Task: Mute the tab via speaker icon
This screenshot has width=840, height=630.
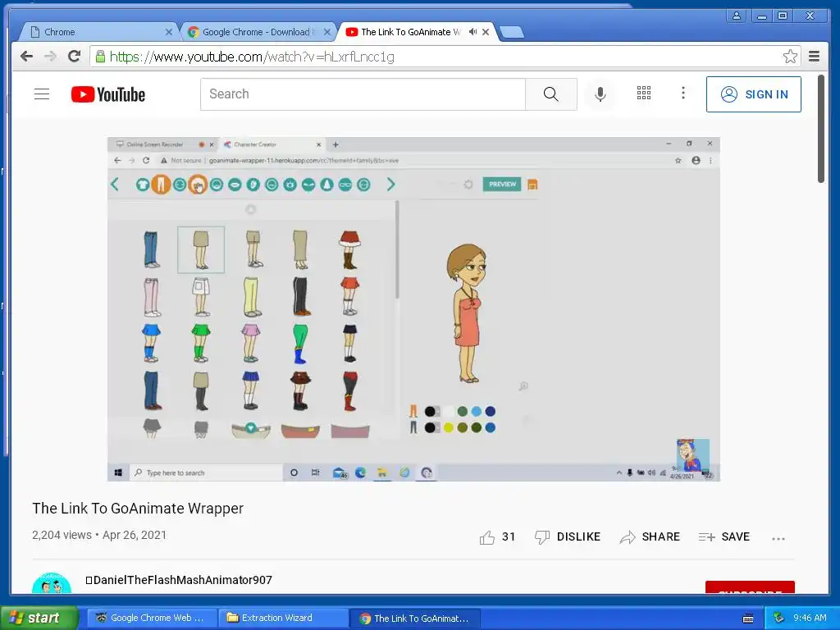Action: (472, 32)
